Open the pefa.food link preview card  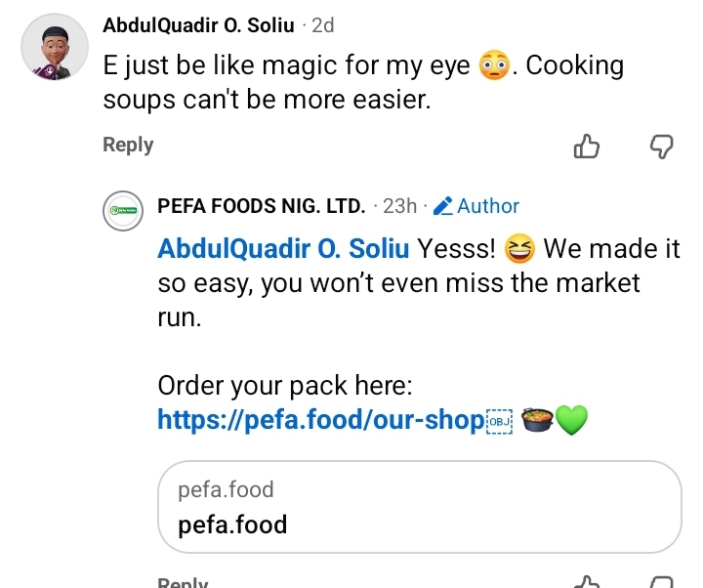(x=419, y=507)
